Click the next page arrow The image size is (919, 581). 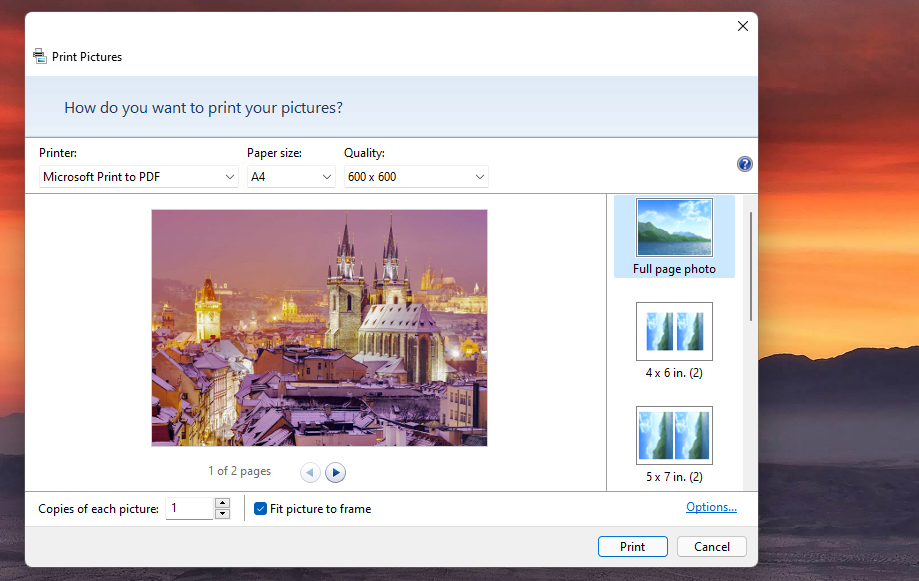[x=335, y=472]
